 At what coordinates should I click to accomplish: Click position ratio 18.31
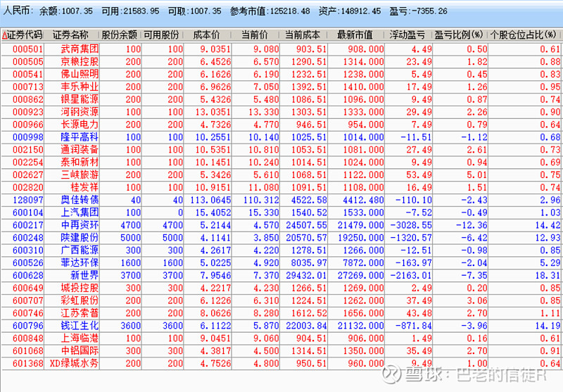(548, 275)
